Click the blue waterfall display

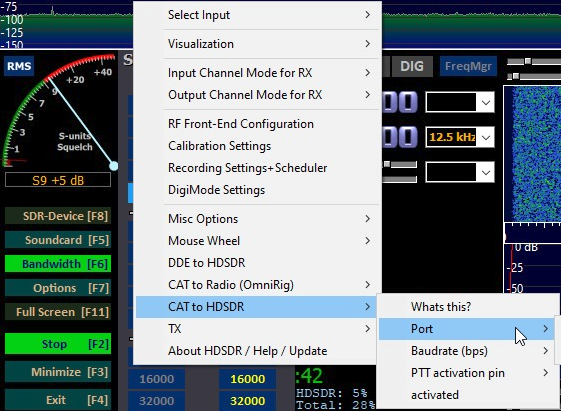pyautogui.click(x=533, y=154)
